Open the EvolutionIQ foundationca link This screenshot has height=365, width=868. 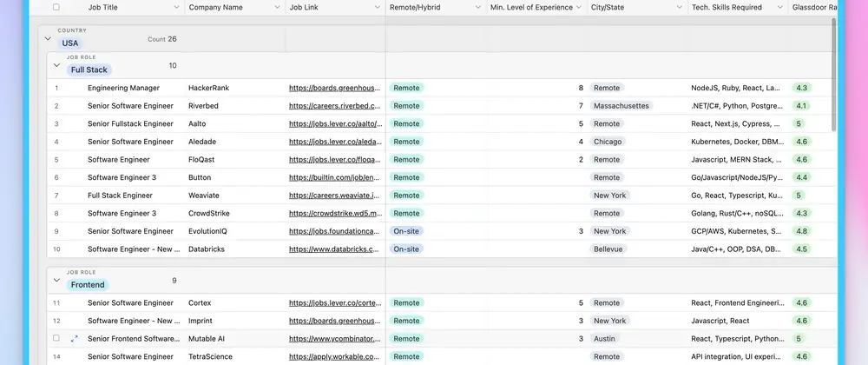click(335, 231)
